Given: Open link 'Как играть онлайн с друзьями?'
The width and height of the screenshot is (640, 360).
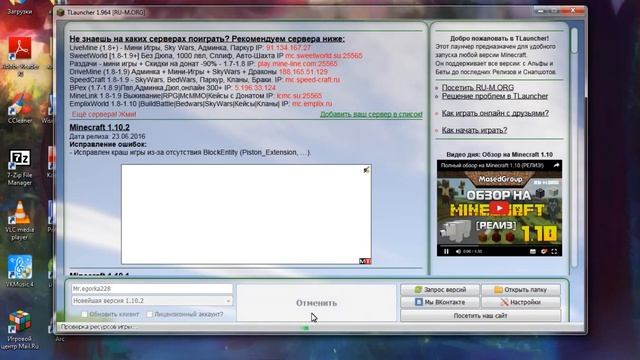Looking at the screenshot, I should pyautogui.click(x=495, y=113).
